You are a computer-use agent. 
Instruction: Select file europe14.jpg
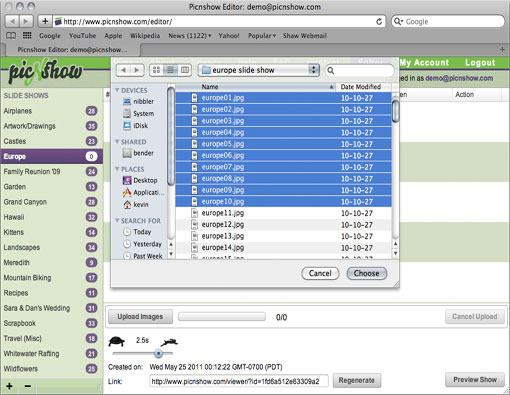coord(283,248)
